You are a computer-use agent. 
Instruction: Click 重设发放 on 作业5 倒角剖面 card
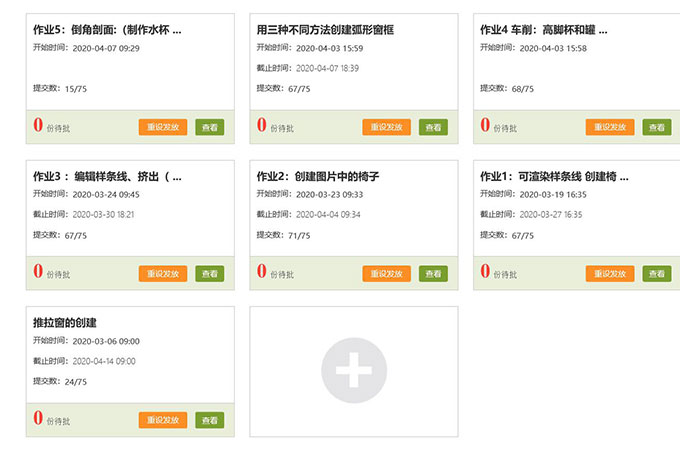tap(163, 127)
